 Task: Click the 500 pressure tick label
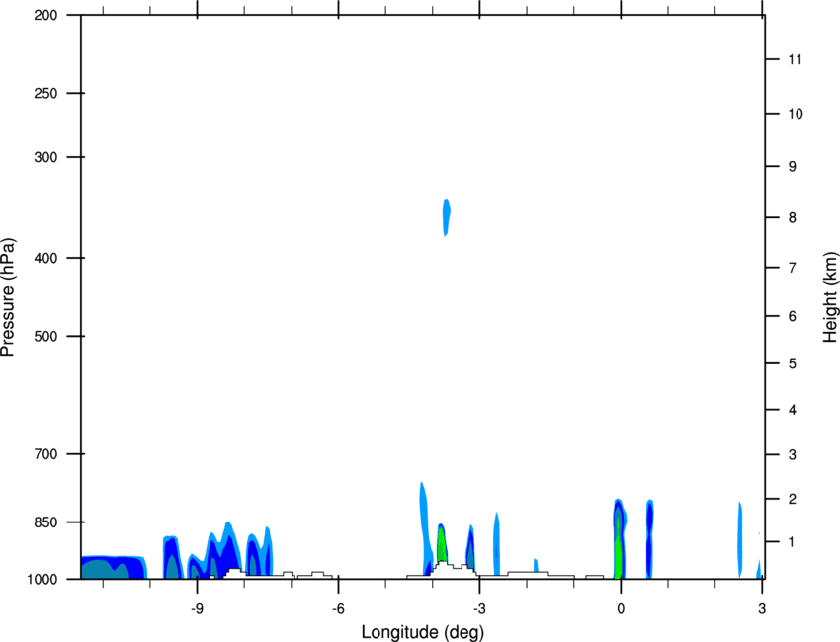point(45,336)
